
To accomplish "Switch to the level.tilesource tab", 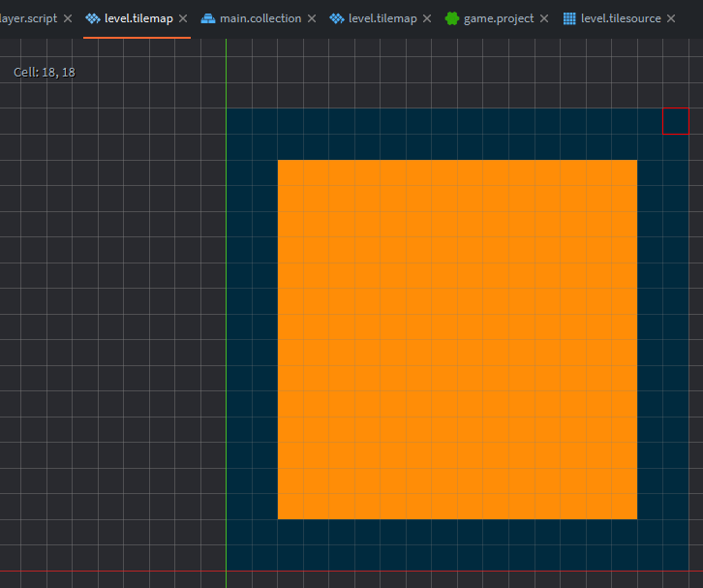I will (621, 18).
